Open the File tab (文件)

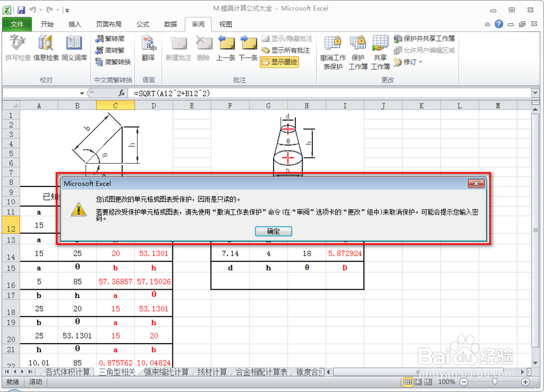coord(17,24)
